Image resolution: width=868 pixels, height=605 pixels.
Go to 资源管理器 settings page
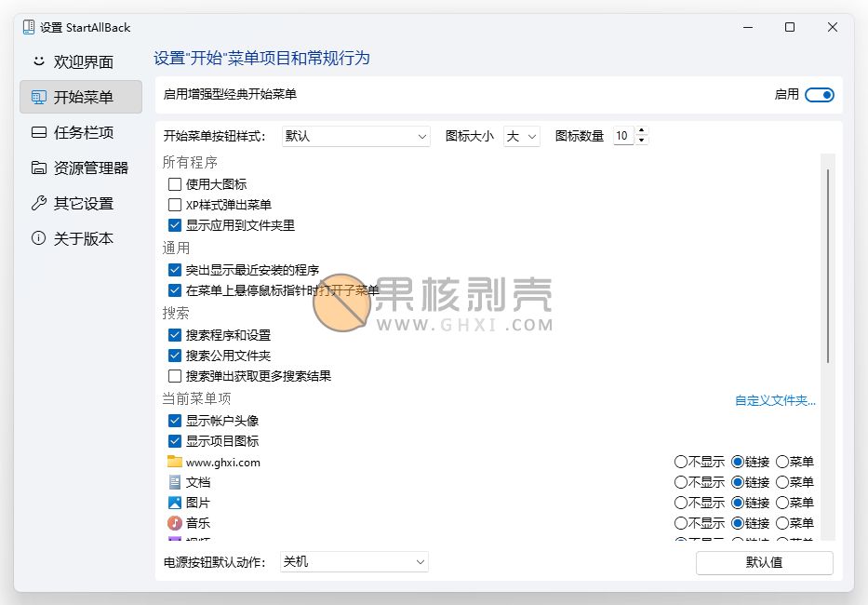[81, 168]
